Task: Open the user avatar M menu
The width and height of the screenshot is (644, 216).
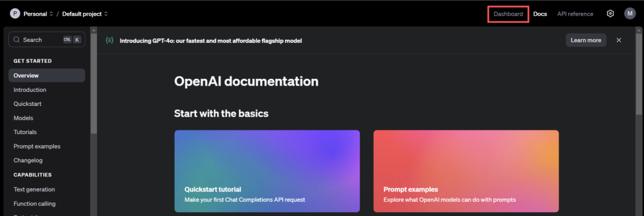Action: pos(630,14)
